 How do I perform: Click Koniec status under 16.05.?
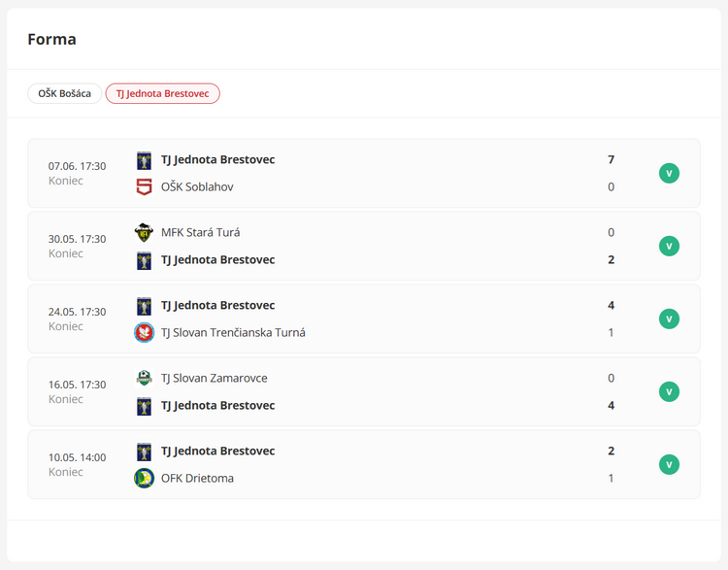[65, 399]
